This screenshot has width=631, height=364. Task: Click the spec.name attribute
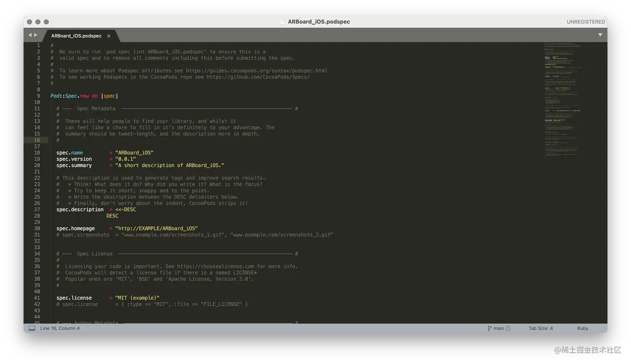[70, 153]
